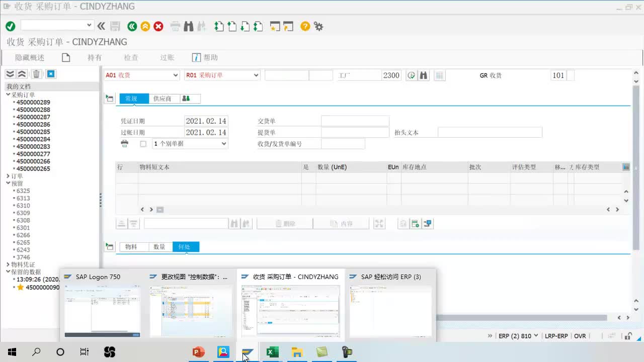
Task: Click the blue item detail icon in item toolbar
Action: tap(428, 224)
